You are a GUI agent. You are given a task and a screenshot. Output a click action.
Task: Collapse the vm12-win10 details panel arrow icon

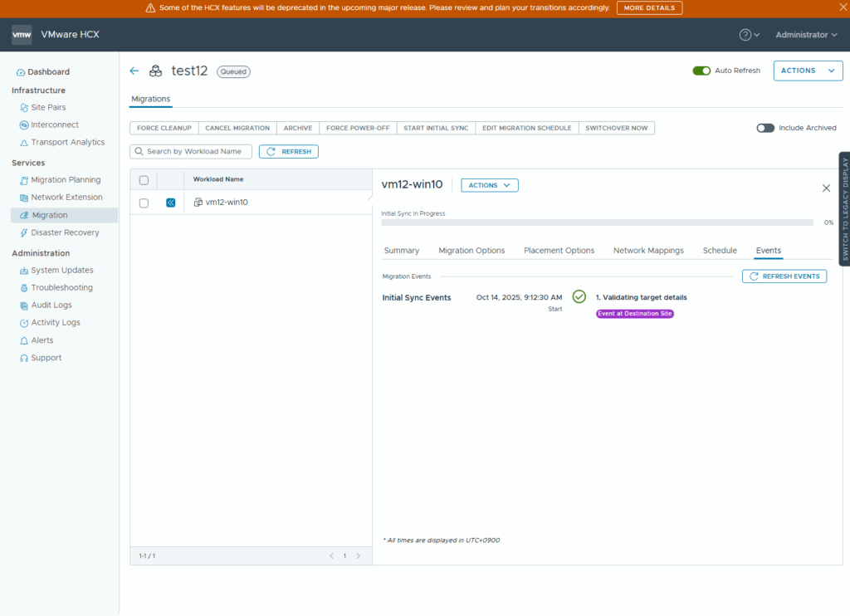(170, 203)
